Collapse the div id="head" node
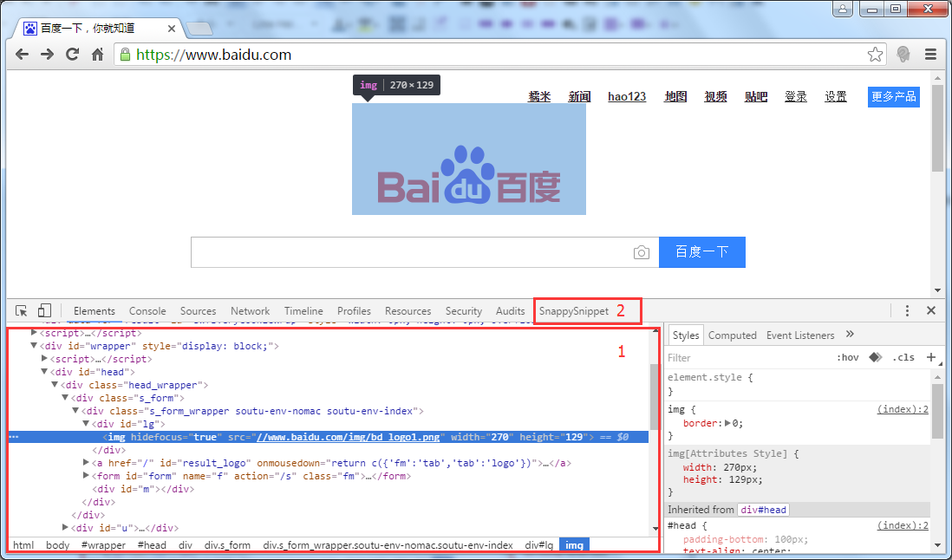The image size is (952, 560). (x=44, y=372)
